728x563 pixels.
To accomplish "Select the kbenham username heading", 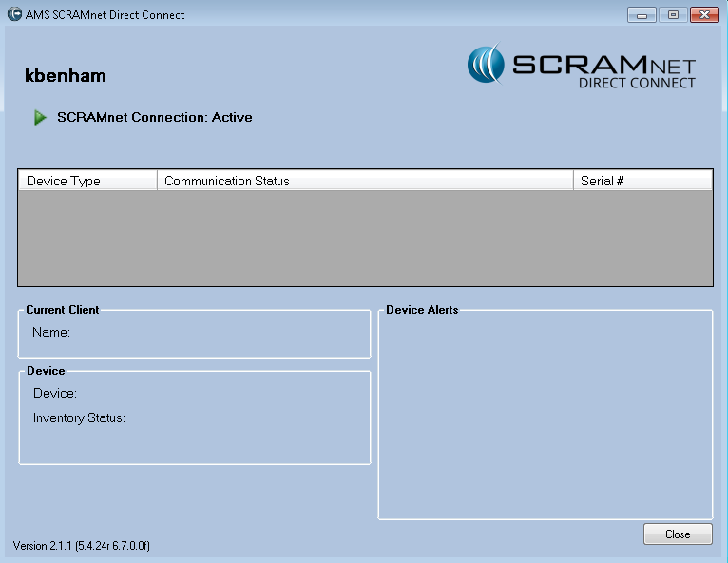I will (x=66, y=76).
